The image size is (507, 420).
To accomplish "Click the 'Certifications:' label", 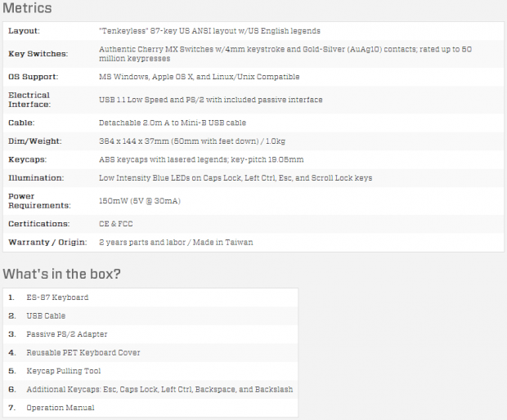I will [39, 224].
